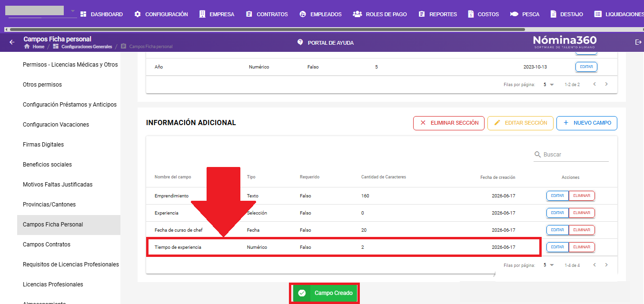Click the Home breadcrumb house icon
This screenshot has width=644, height=304.
click(x=27, y=47)
